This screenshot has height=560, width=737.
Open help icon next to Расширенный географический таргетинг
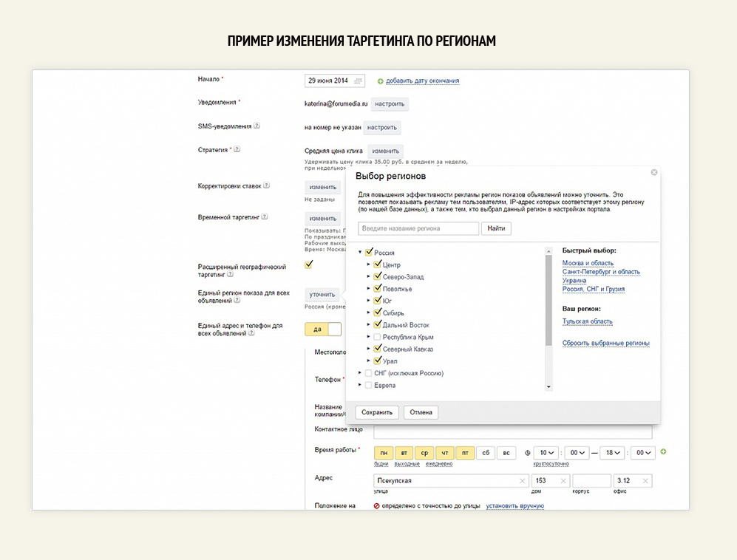(x=231, y=274)
